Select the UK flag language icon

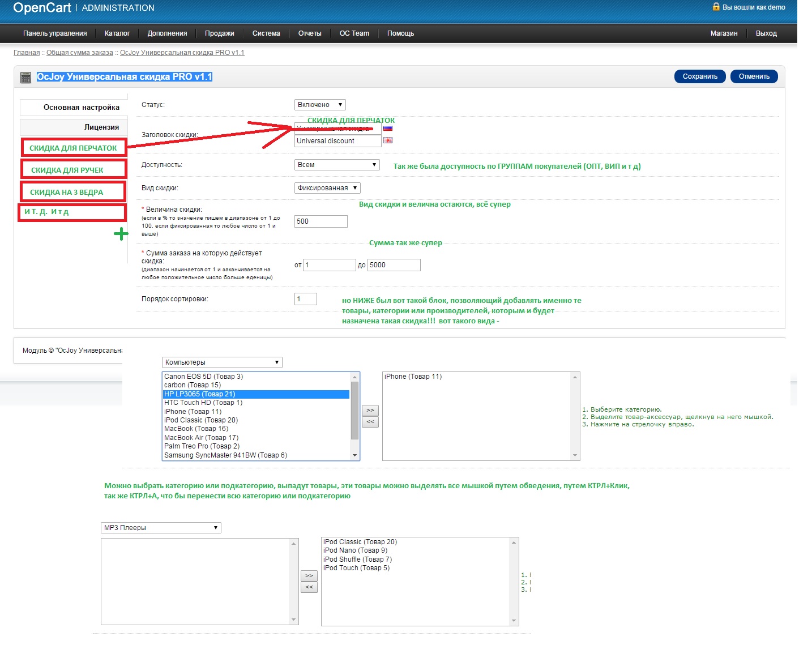coord(388,140)
